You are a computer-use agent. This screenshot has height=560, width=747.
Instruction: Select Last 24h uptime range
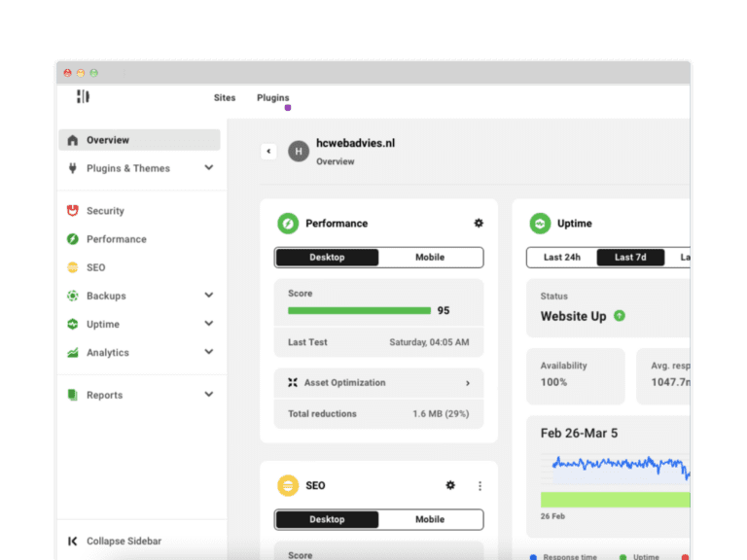(x=562, y=257)
